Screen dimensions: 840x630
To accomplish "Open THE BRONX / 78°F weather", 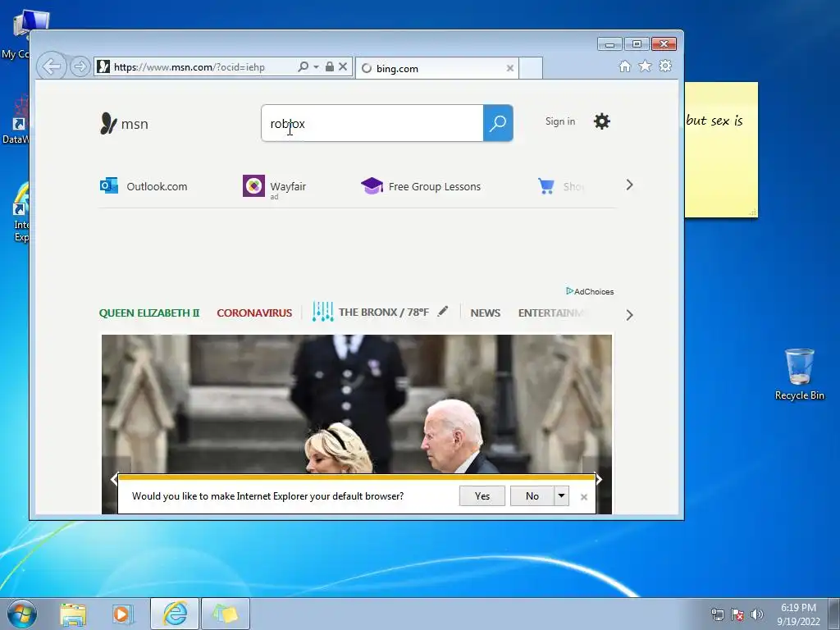I will tap(384, 313).
